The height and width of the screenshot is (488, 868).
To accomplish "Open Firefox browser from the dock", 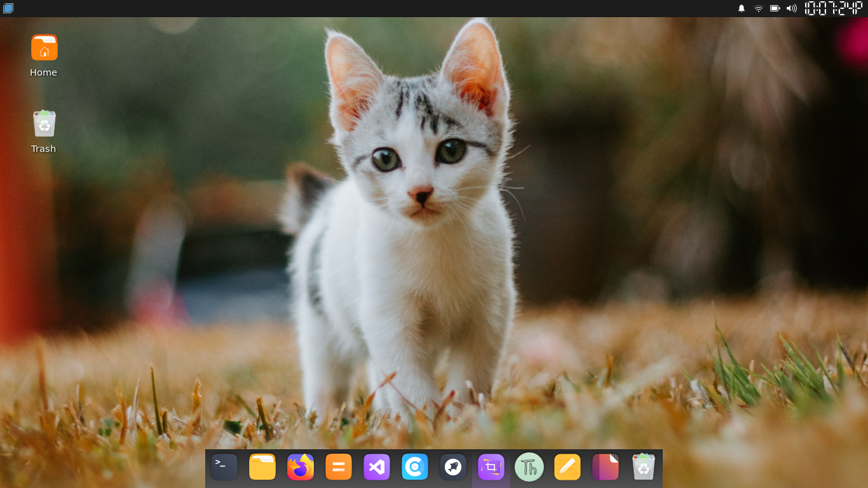I will (x=301, y=467).
